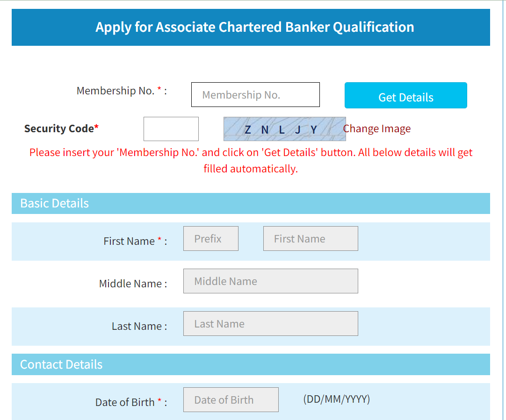Click the Last Name input box

pyautogui.click(x=270, y=324)
